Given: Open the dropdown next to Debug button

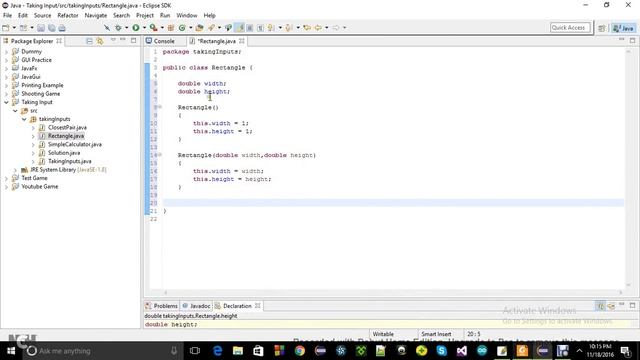Looking at the screenshot, I should tap(127, 28).
